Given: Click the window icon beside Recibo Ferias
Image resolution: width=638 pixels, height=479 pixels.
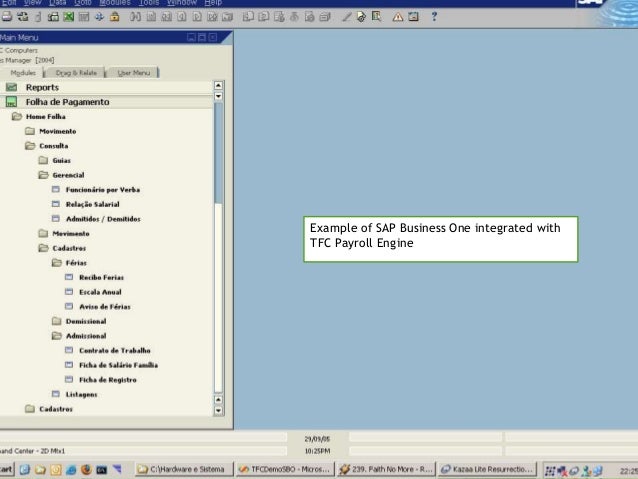Looking at the screenshot, I should (69, 277).
